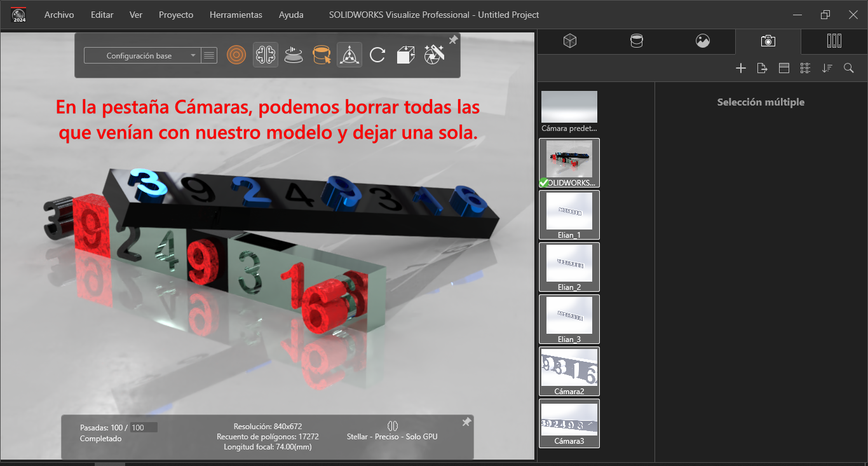Click the Recuento de polígonos: 17272 text

pyautogui.click(x=268, y=437)
